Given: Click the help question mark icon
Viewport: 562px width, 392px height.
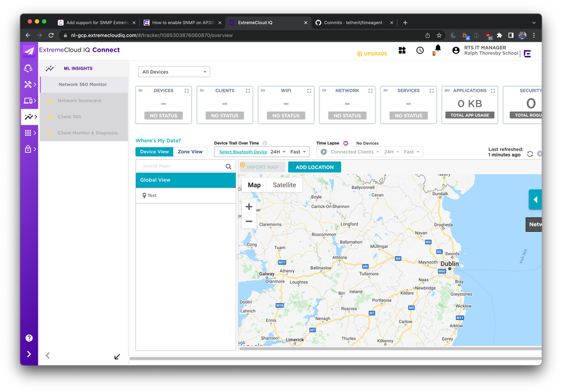Looking at the screenshot, I should click(x=29, y=338).
